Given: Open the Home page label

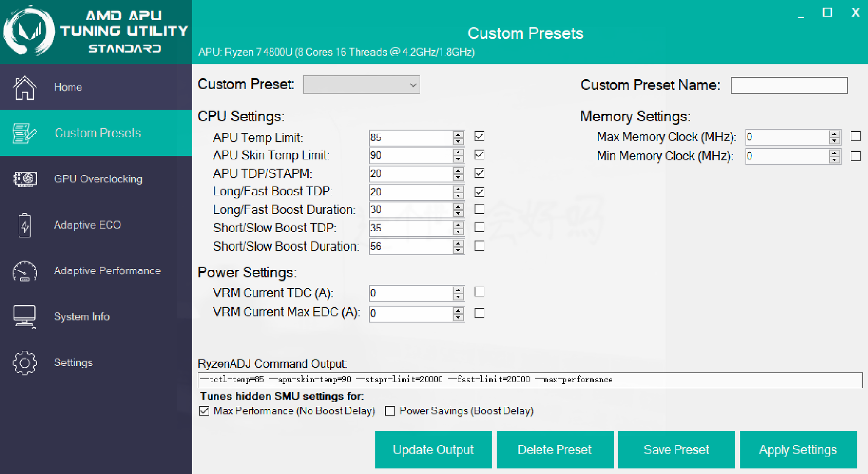Looking at the screenshot, I should point(68,87).
